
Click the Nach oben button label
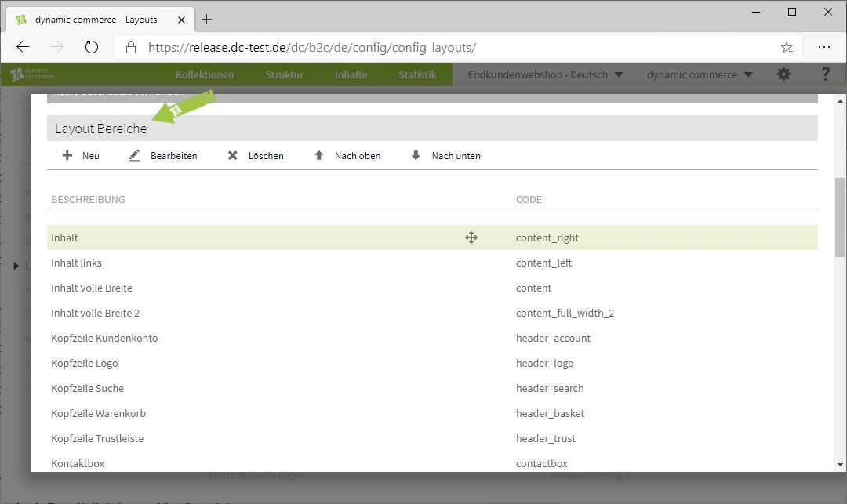(x=358, y=155)
